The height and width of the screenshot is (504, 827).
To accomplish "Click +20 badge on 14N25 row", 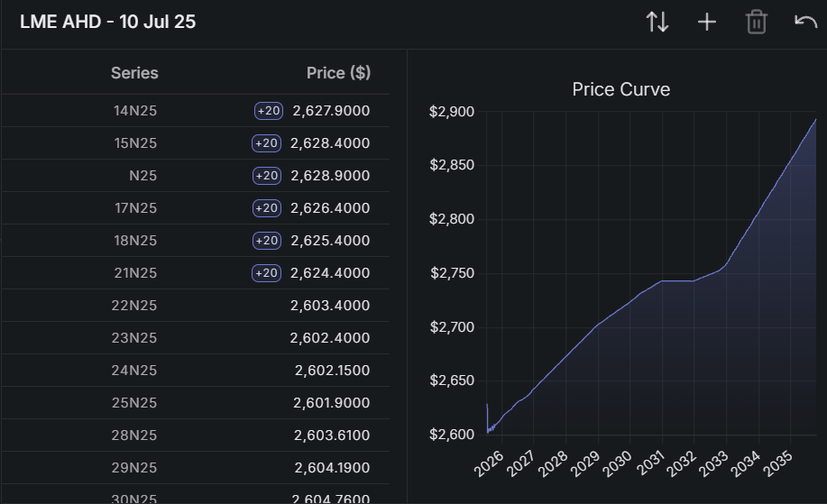I will [x=269, y=111].
